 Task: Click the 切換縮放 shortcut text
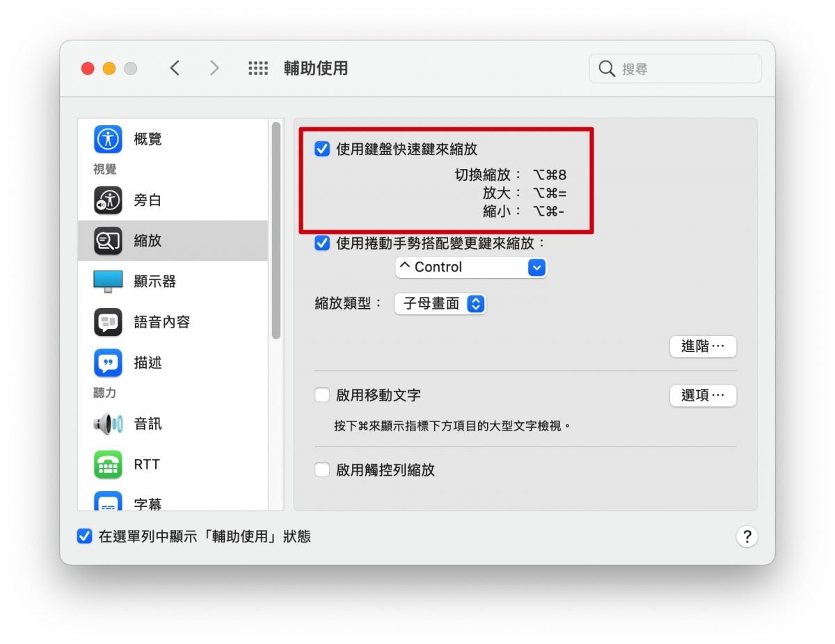(x=511, y=175)
